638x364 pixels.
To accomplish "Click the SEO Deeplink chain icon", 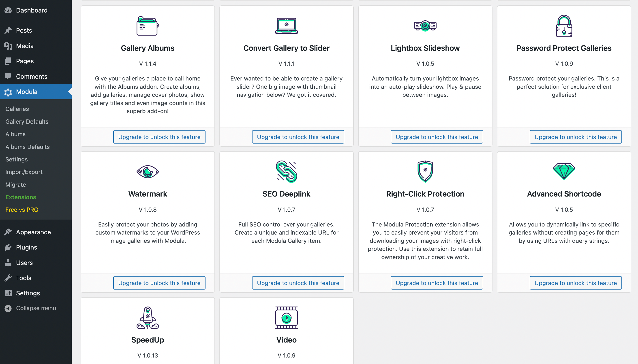I will 286,172.
